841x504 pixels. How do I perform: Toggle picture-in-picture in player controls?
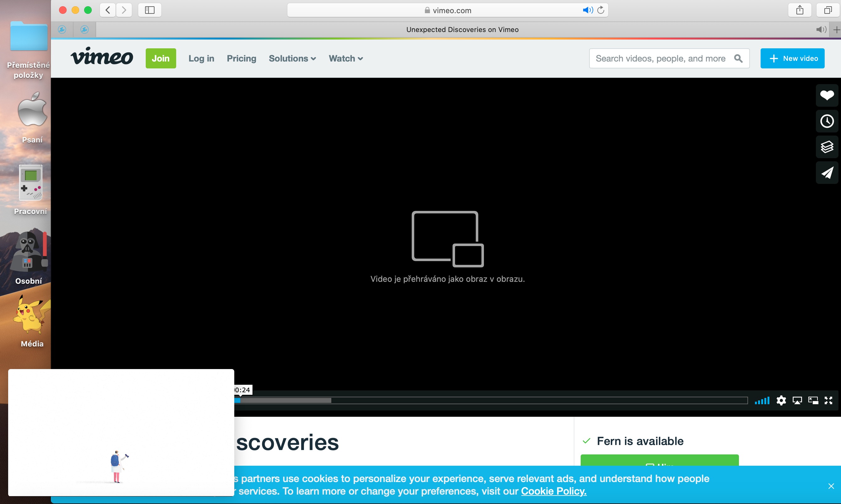813,400
